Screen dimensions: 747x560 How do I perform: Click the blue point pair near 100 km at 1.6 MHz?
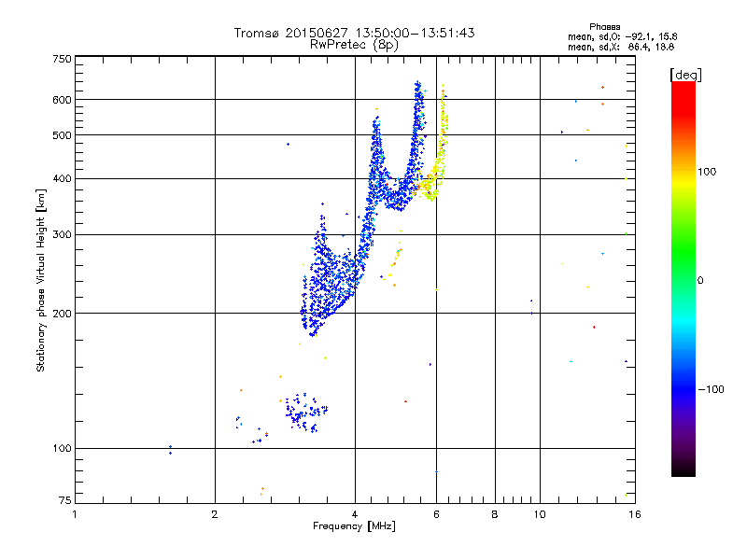170,450
